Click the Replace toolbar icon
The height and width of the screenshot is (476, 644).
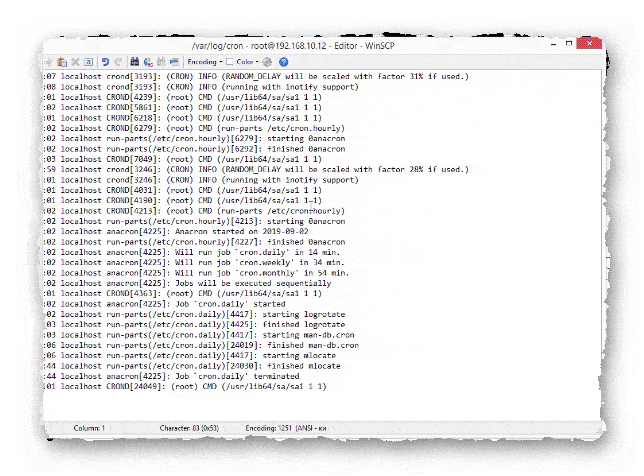point(148,61)
